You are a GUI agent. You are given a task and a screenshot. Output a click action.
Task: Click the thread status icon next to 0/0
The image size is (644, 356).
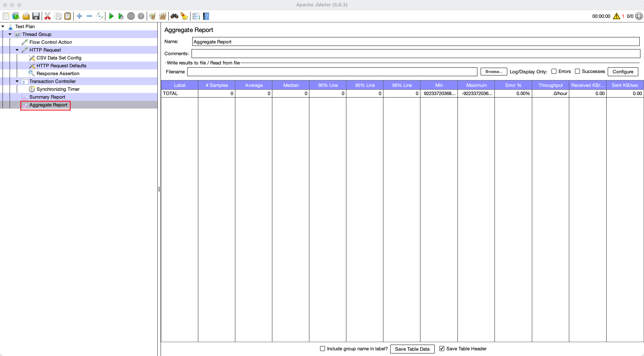639,16
